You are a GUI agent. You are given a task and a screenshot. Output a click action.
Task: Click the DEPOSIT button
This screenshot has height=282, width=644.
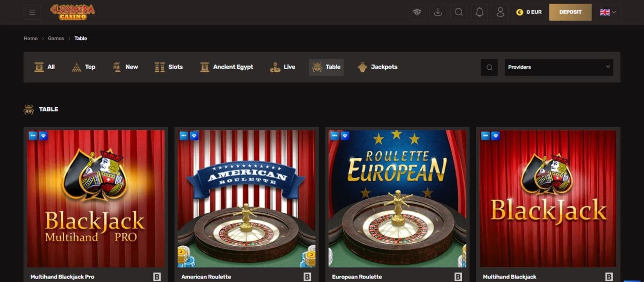click(x=570, y=12)
